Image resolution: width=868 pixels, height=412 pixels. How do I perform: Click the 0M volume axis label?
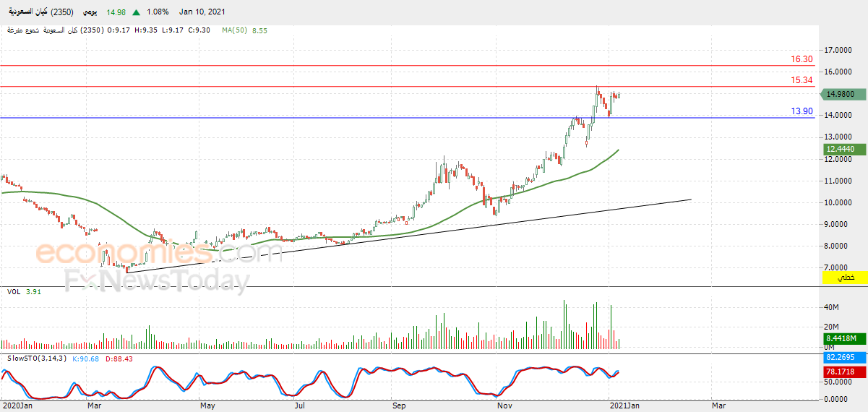[x=830, y=348]
